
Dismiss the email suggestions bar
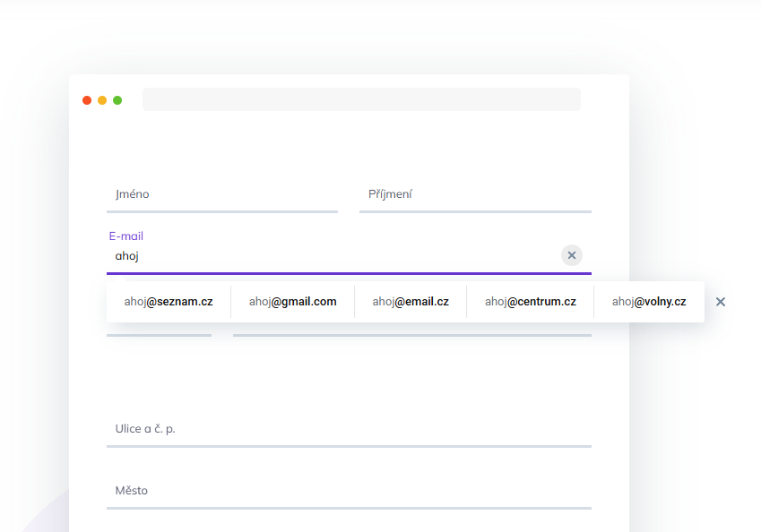(x=721, y=302)
